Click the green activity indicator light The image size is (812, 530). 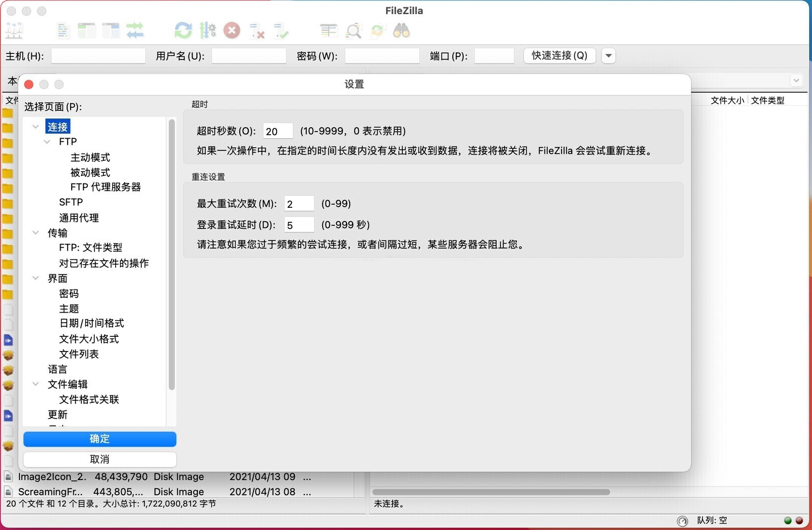click(x=788, y=520)
